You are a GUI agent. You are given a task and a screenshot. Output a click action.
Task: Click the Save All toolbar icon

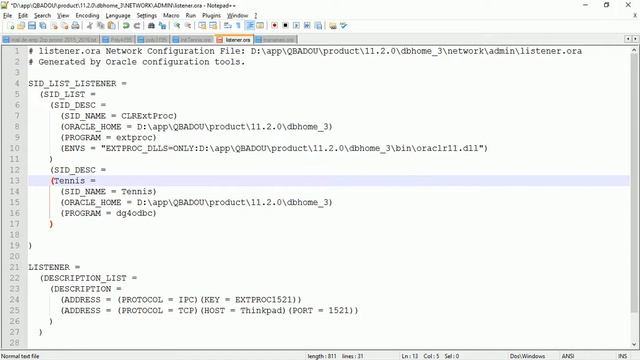click(43, 26)
